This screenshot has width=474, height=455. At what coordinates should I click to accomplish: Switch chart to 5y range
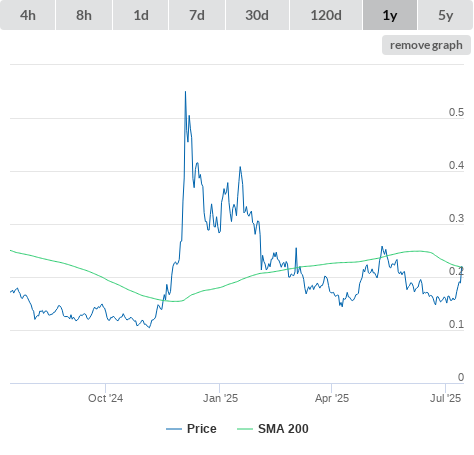click(x=446, y=15)
